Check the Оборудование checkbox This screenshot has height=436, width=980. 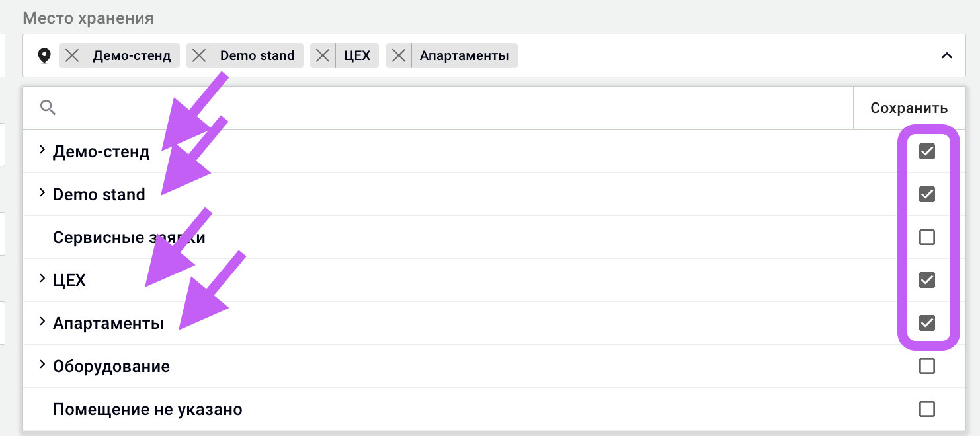click(x=927, y=366)
